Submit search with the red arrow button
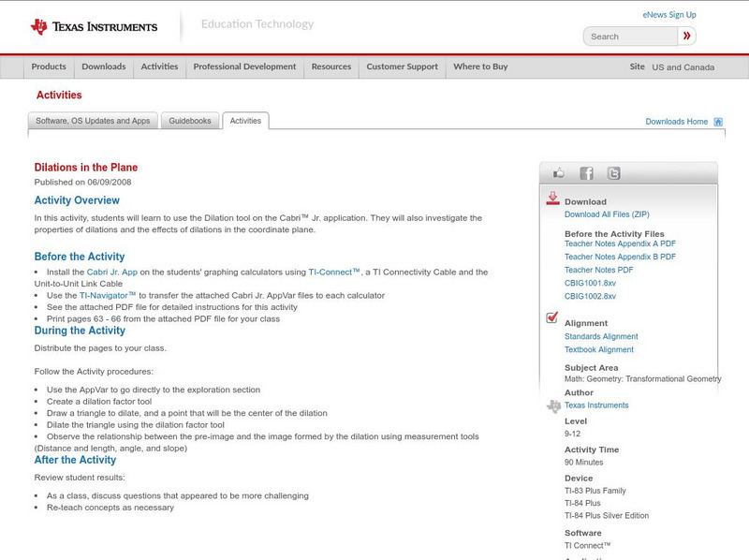The width and height of the screenshot is (749, 560). 687,36
